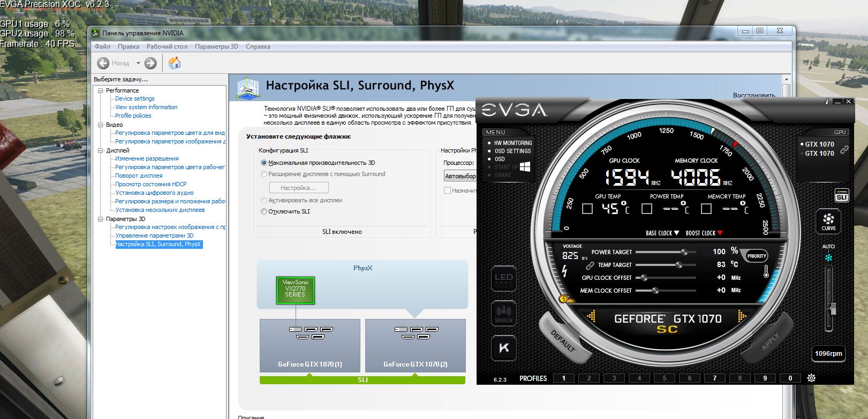
Task: Click the Priority button
Action: 757,256
